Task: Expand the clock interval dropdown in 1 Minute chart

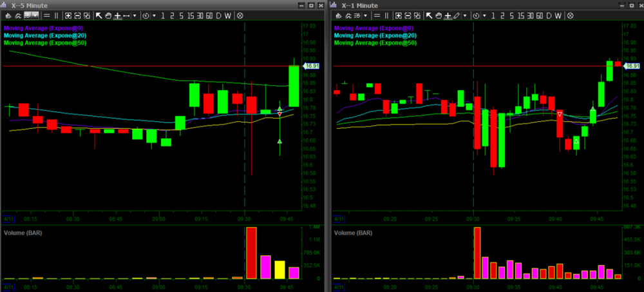Action: (x=483, y=15)
